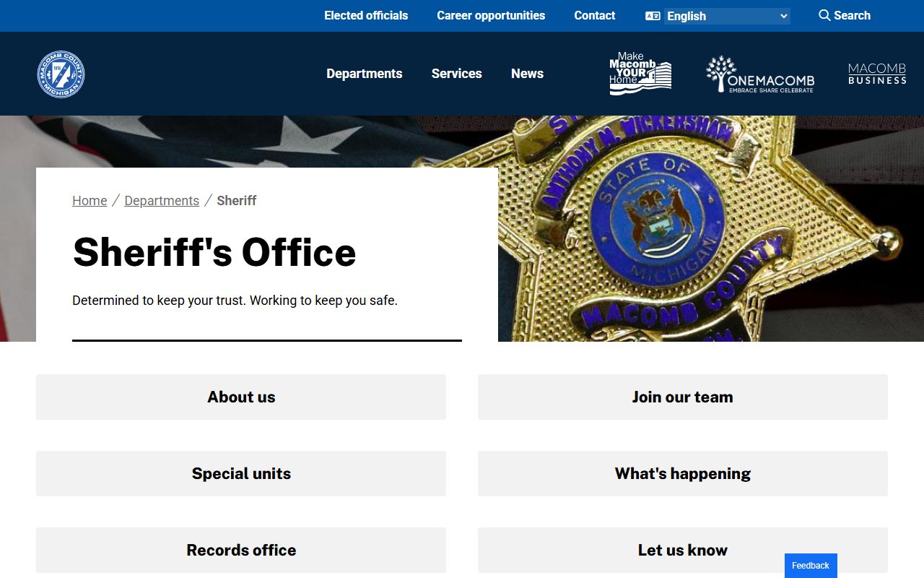The width and height of the screenshot is (924, 578).
Task: Open the Departments menu
Action: click(x=365, y=74)
